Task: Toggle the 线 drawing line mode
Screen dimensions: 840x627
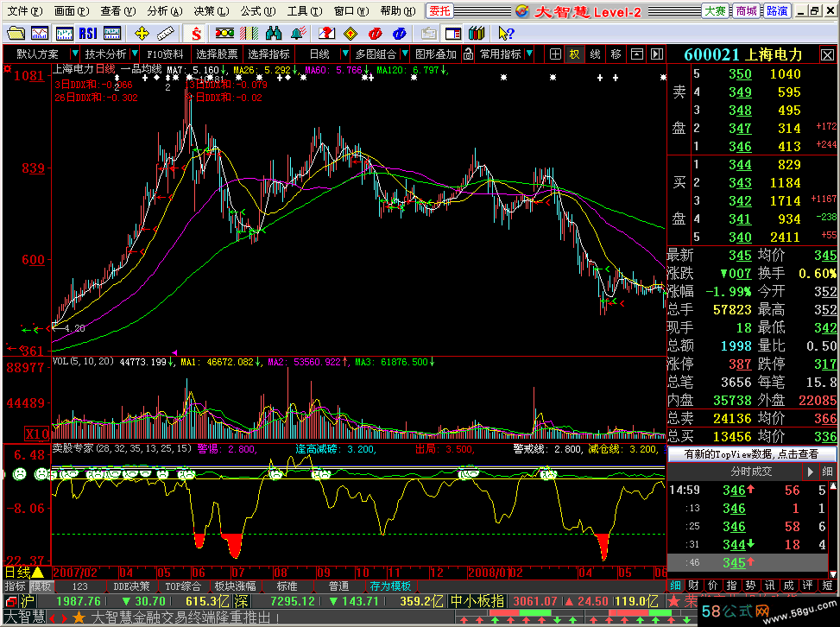Action: coord(595,54)
